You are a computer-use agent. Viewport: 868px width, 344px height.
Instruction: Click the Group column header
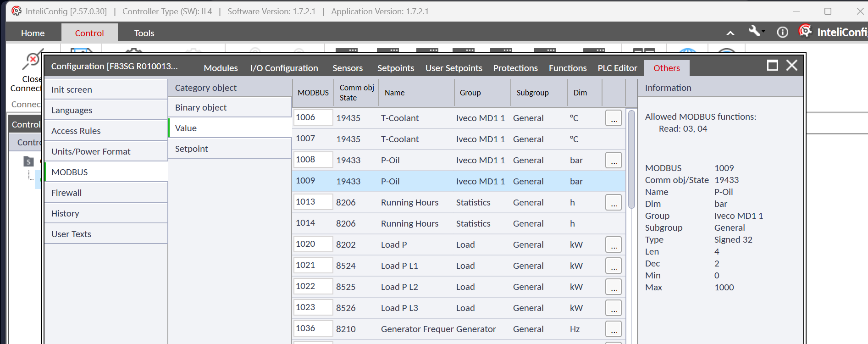tap(482, 93)
